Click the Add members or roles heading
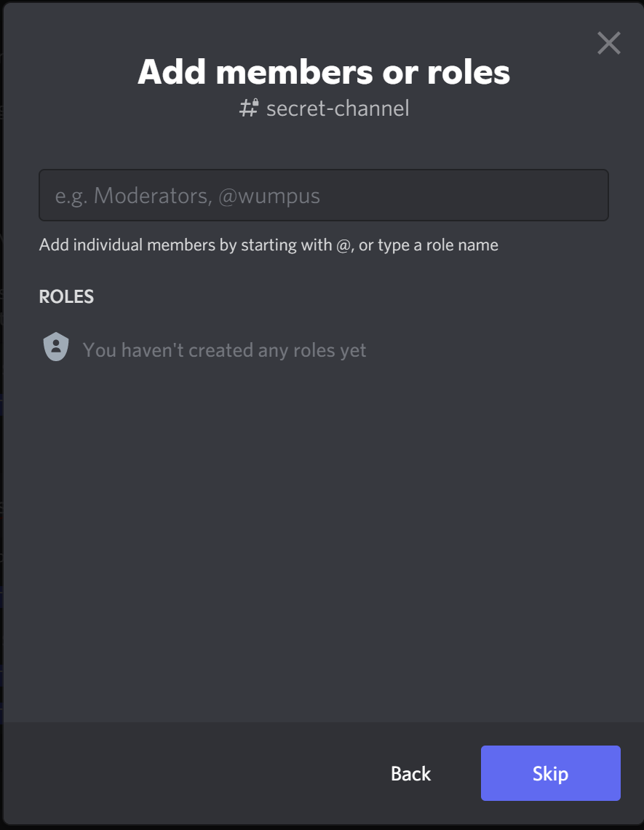 click(x=323, y=72)
